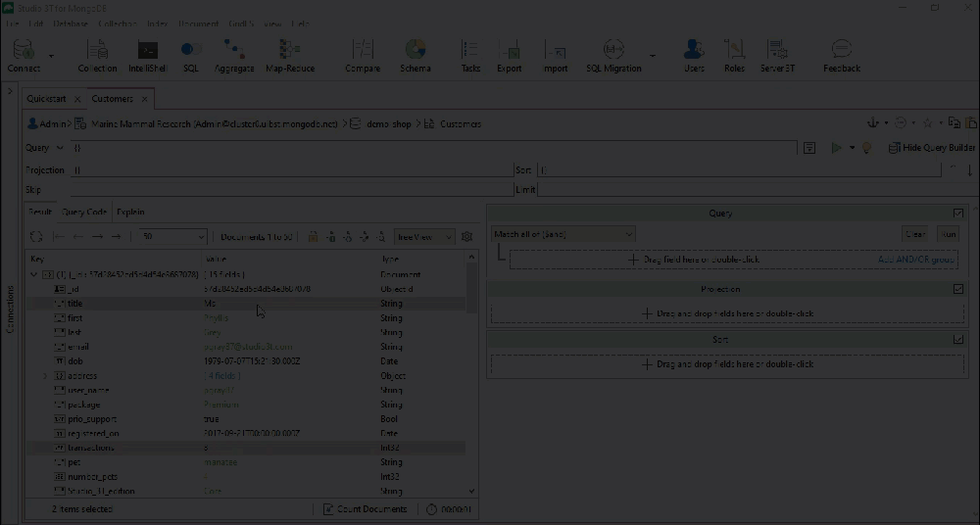Viewport: 980px width, 525px height.
Task: Click Hide Query Builder
Action: click(x=932, y=148)
